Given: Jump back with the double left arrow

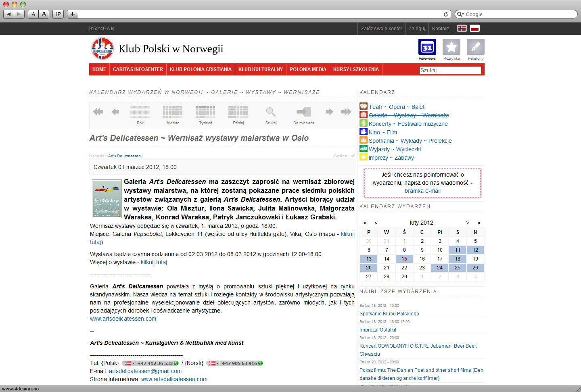Looking at the screenshot, I should tap(98, 112).
